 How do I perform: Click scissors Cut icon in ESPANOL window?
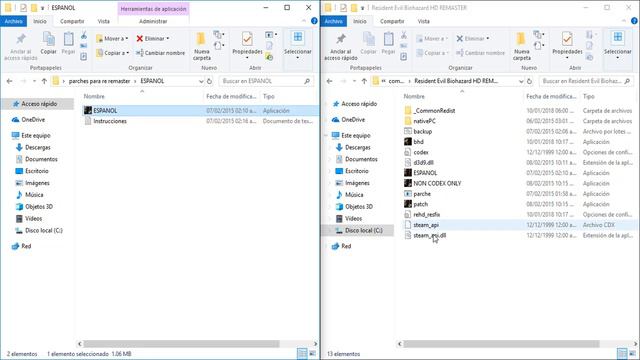(84, 36)
